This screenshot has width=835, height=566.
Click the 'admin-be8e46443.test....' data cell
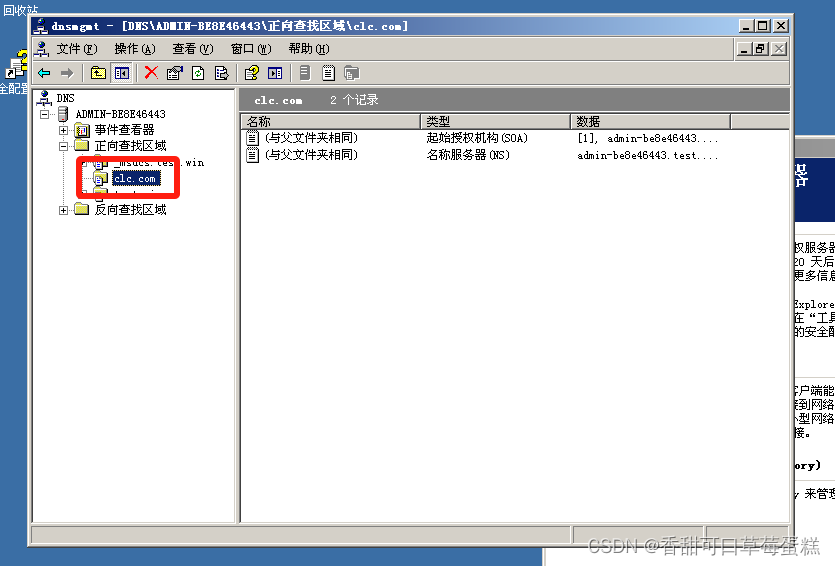coord(648,155)
